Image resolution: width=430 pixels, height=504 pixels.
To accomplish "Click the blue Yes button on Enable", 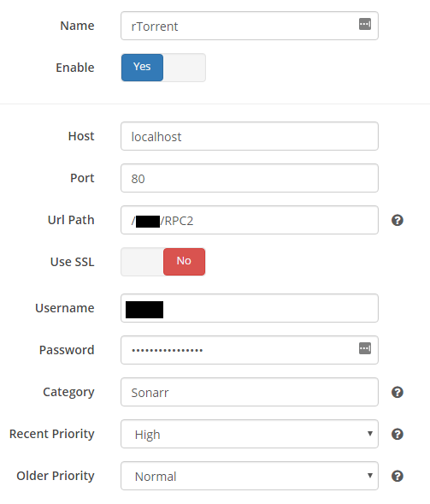I will [x=142, y=68].
